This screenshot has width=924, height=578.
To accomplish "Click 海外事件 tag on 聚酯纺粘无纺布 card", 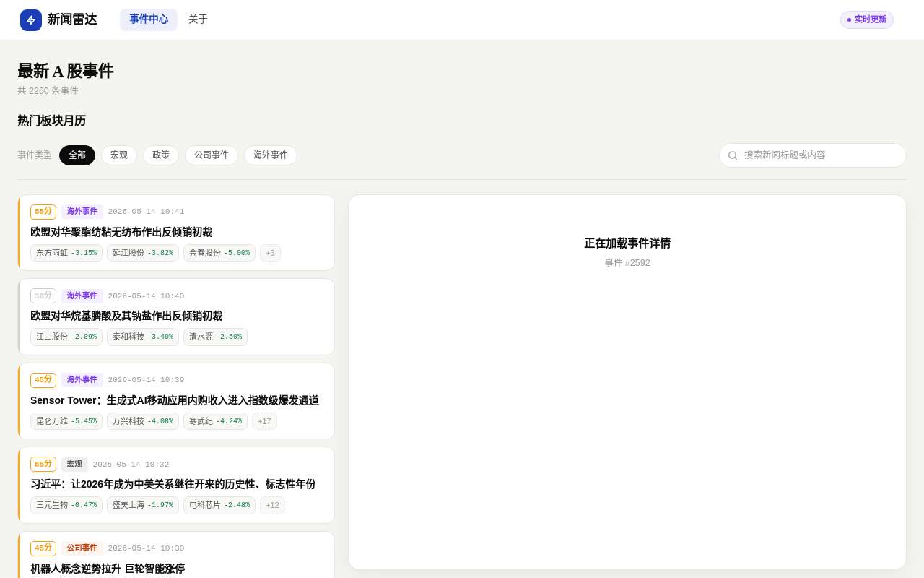I will click(82, 212).
